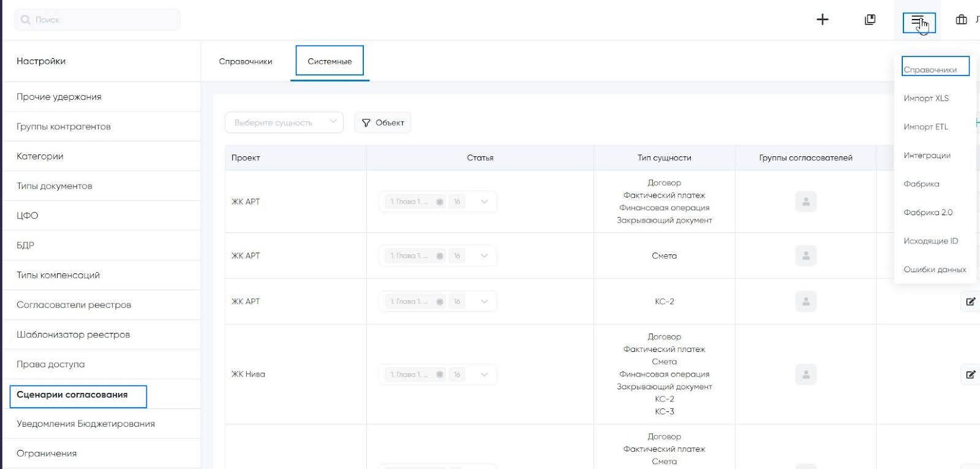This screenshot has height=469, width=980.
Task: Click the list menu icon in the top bar
Action: point(918,22)
